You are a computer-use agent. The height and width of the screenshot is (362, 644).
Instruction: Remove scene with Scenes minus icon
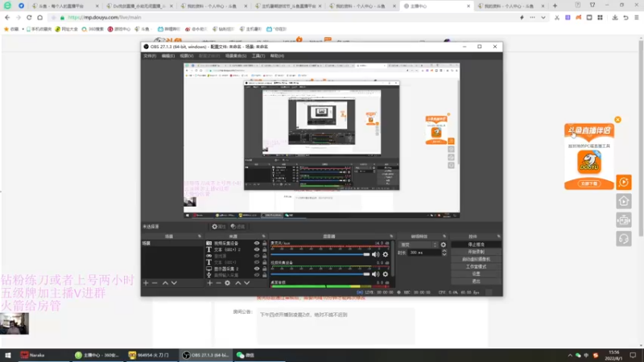[x=155, y=283]
